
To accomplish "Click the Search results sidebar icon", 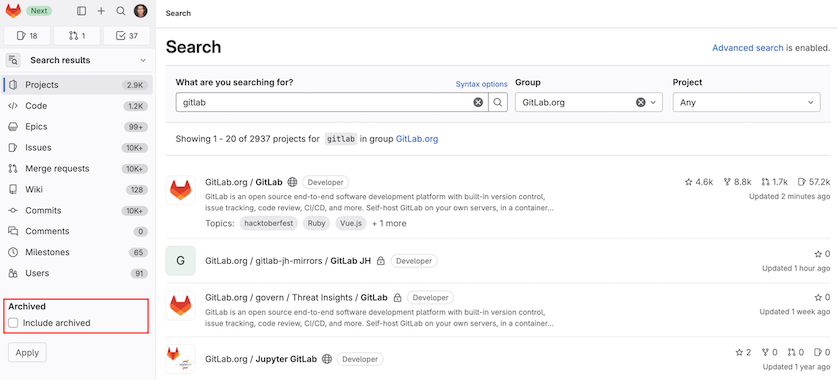I will pyautogui.click(x=13, y=60).
